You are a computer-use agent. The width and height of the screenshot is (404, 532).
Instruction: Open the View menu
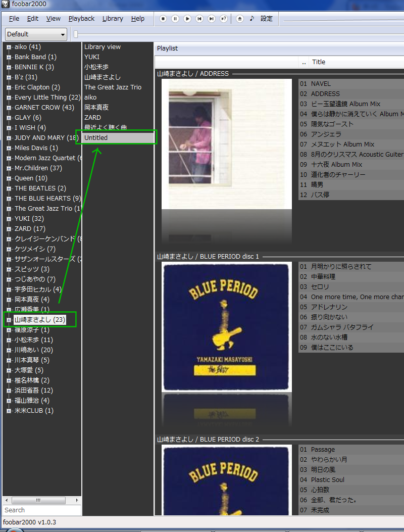click(x=53, y=19)
